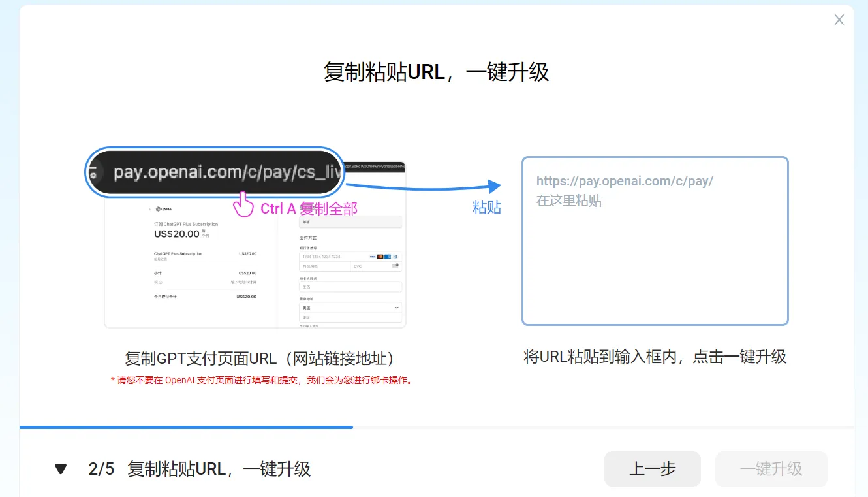Click the heading 复制粘贴URL，一键升级
The image size is (868, 497).
point(437,72)
